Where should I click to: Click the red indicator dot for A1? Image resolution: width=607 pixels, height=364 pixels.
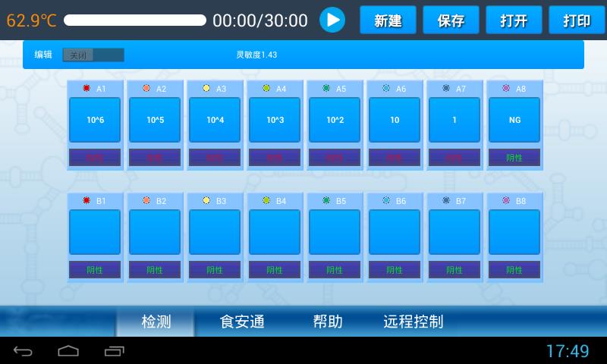(86, 89)
